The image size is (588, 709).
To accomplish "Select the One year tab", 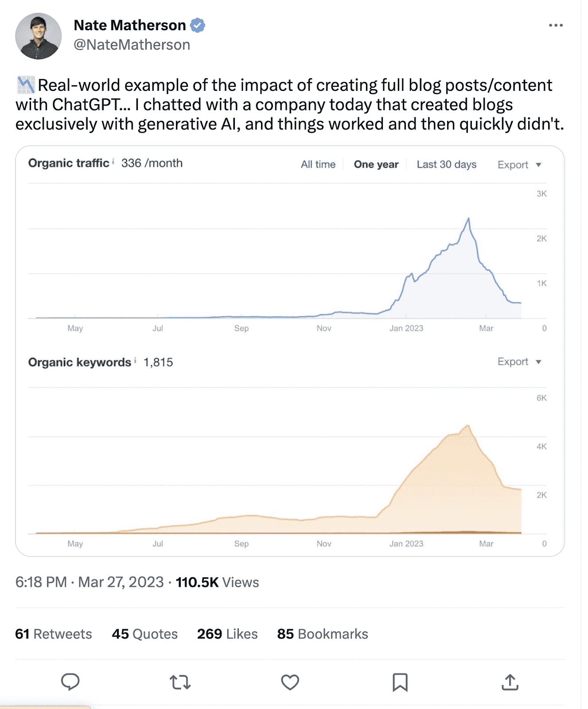I will point(376,164).
